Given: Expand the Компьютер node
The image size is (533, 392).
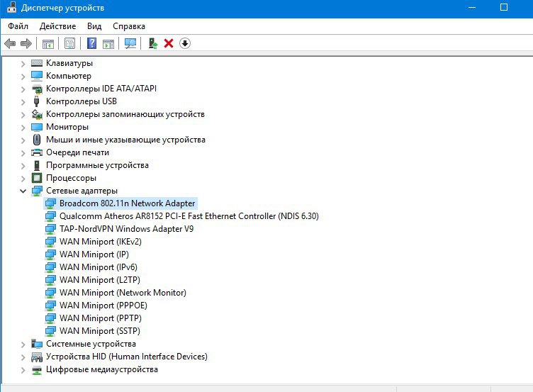Looking at the screenshot, I should pos(23,76).
